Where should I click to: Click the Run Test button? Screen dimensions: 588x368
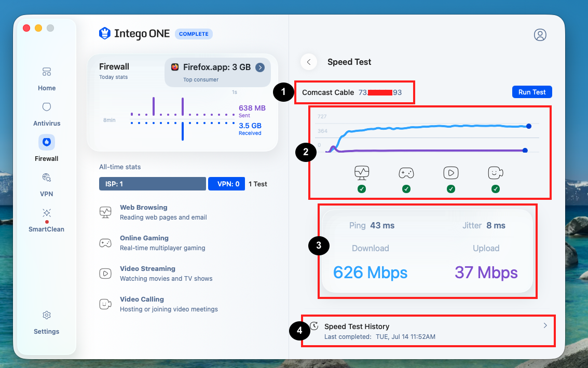[x=532, y=92]
